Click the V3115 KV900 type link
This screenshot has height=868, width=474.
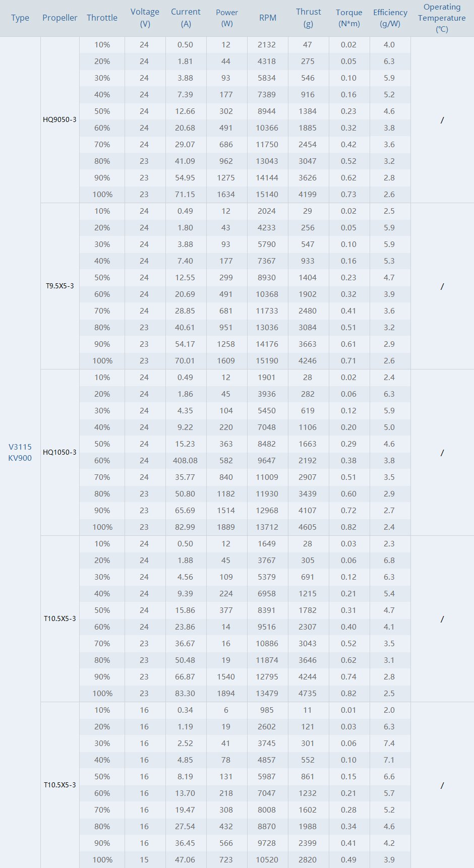point(20,452)
